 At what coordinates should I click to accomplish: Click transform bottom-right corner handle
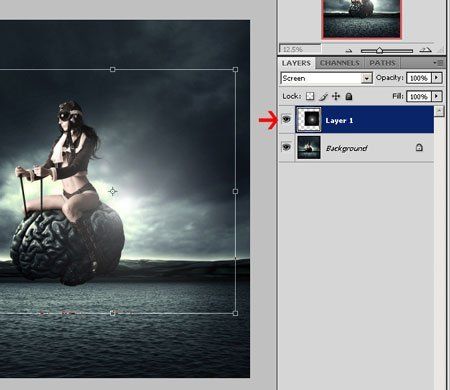235,313
